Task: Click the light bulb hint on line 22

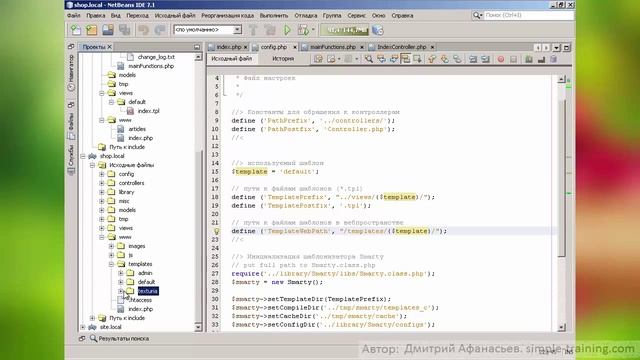Action: tap(216, 231)
